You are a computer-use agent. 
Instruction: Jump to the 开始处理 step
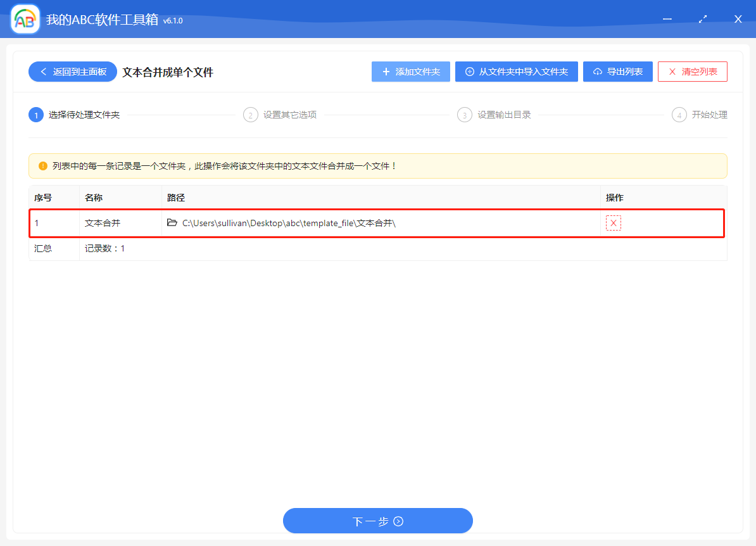(x=709, y=115)
